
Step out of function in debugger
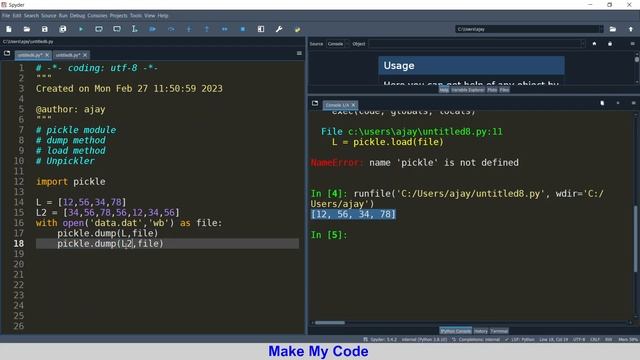207,29
